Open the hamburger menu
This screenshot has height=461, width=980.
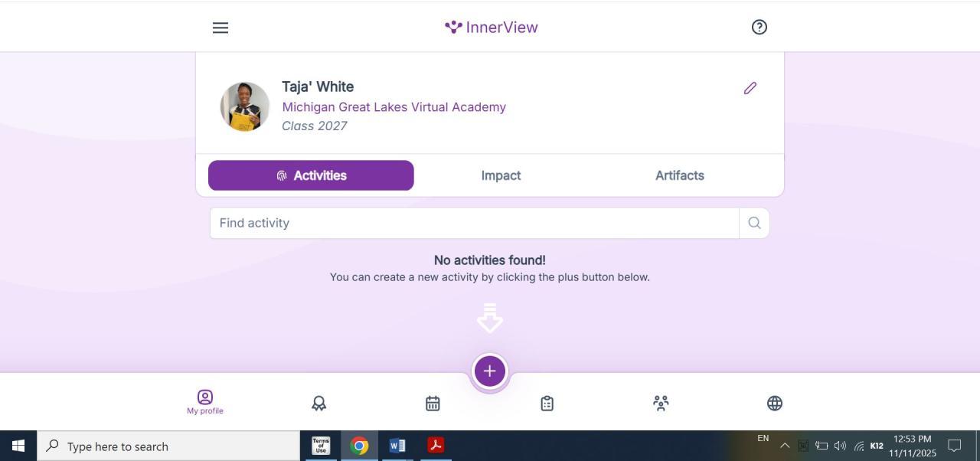pos(220,28)
